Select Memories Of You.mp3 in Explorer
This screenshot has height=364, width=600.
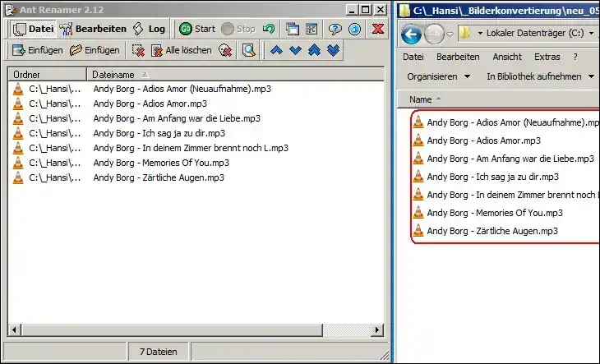pos(495,213)
